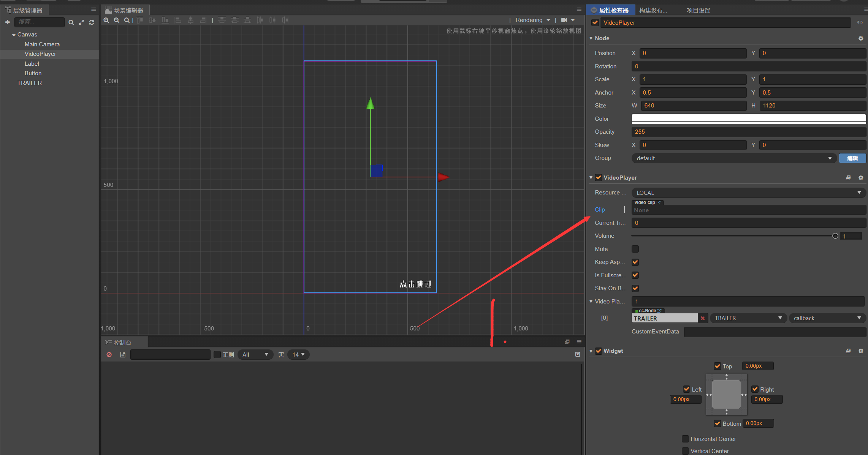Click the clear console icon
The image size is (868, 455).
pyautogui.click(x=109, y=354)
